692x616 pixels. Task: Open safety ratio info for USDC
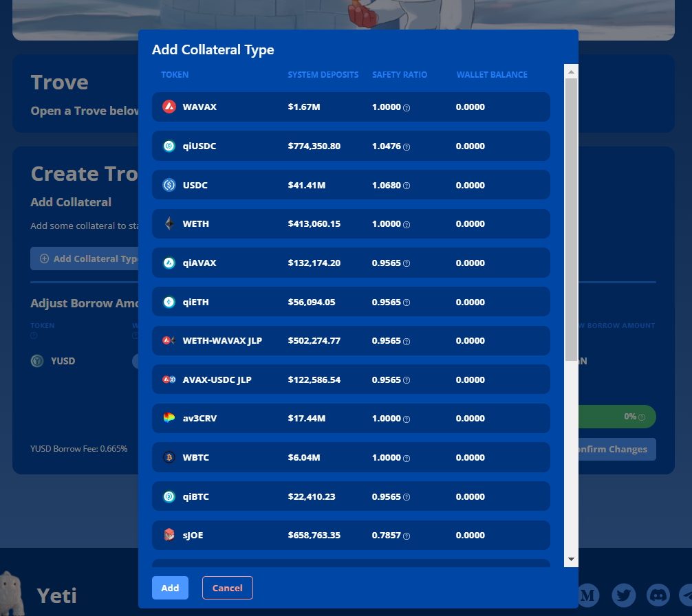[x=407, y=186]
